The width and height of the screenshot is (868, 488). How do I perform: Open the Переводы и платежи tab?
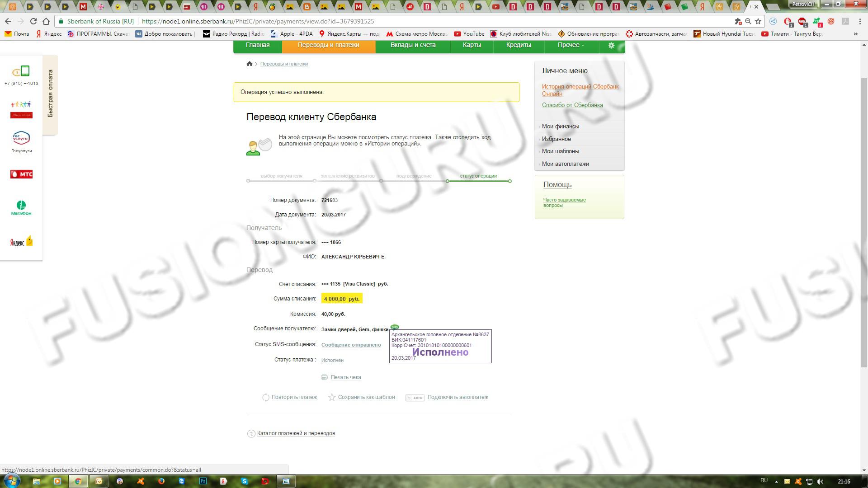329,45
